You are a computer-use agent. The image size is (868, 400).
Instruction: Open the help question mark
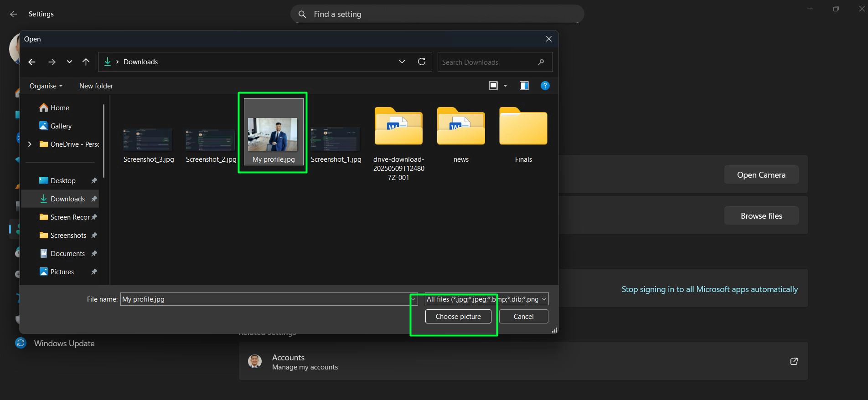tap(545, 86)
